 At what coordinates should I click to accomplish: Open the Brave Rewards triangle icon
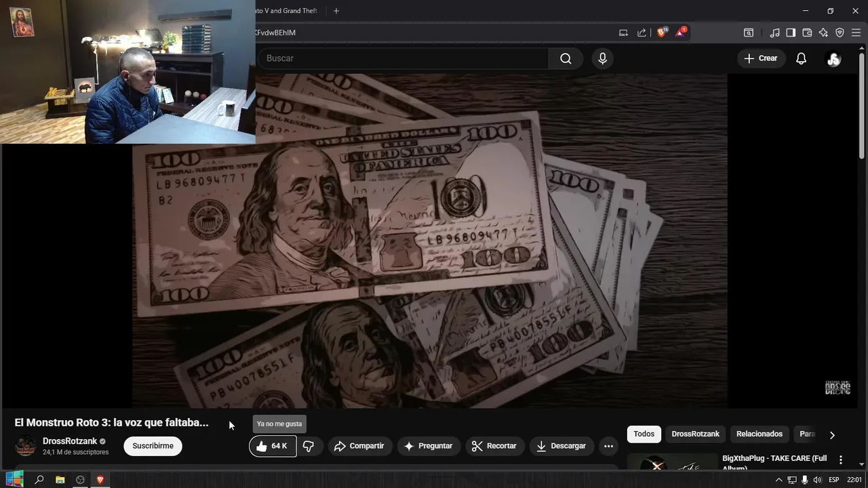tap(680, 33)
